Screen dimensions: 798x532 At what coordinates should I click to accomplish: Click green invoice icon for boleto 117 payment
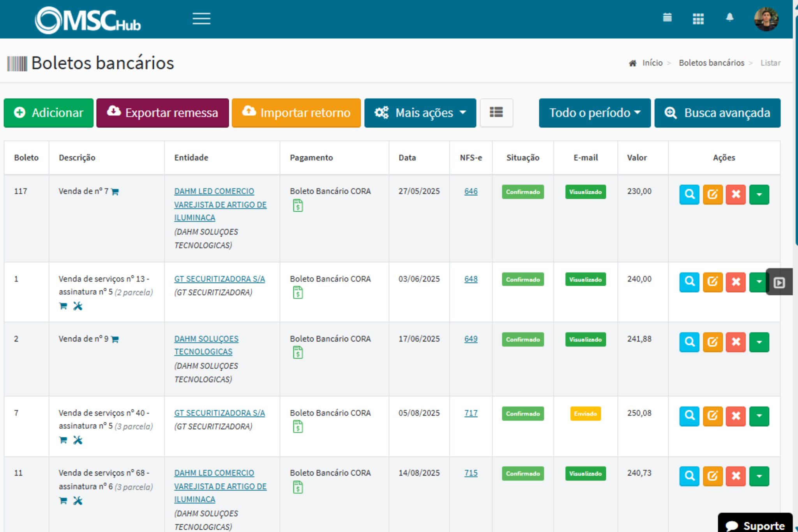(298, 205)
